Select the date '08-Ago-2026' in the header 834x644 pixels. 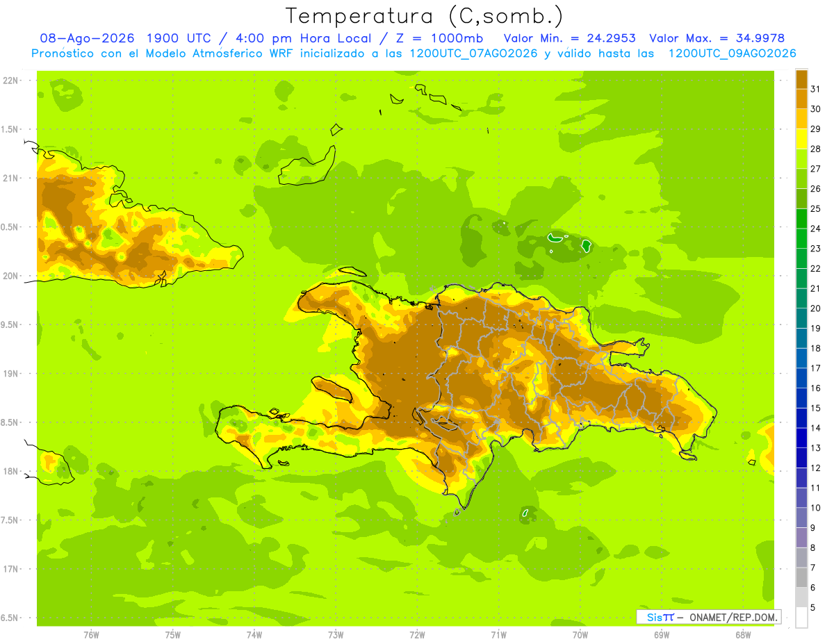click(87, 38)
